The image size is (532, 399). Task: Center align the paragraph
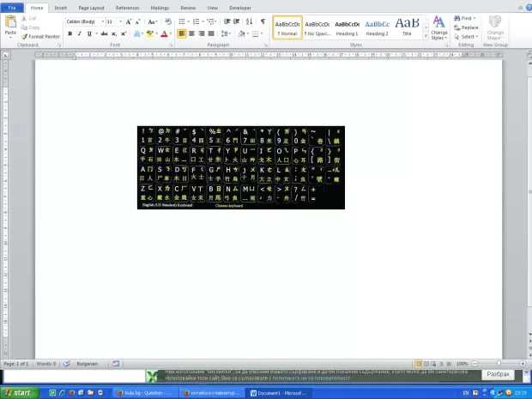click(x=192, y=34)
